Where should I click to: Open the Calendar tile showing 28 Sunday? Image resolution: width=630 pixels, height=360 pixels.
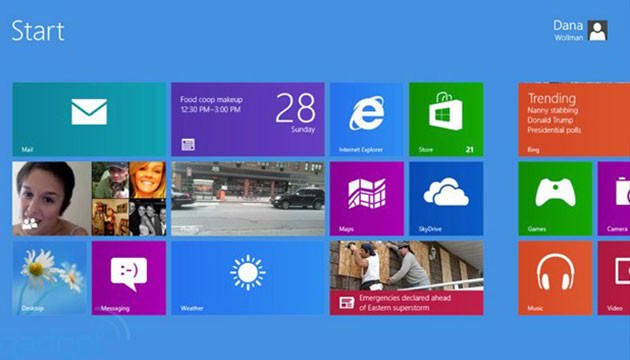click(248, 119)
